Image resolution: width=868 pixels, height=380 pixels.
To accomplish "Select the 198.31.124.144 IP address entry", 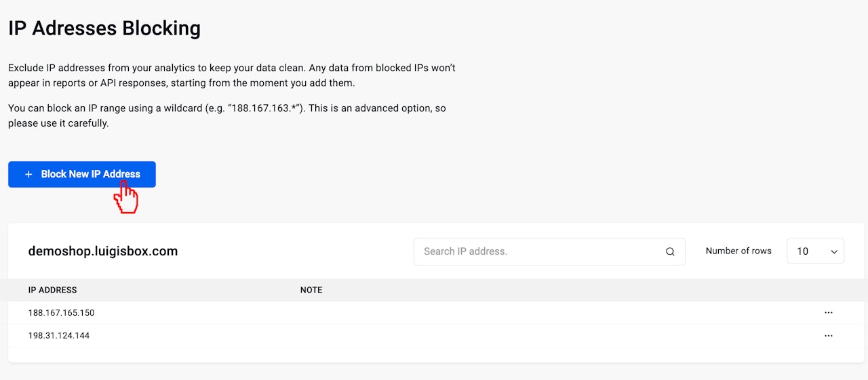I will click(x=59, y=336).
